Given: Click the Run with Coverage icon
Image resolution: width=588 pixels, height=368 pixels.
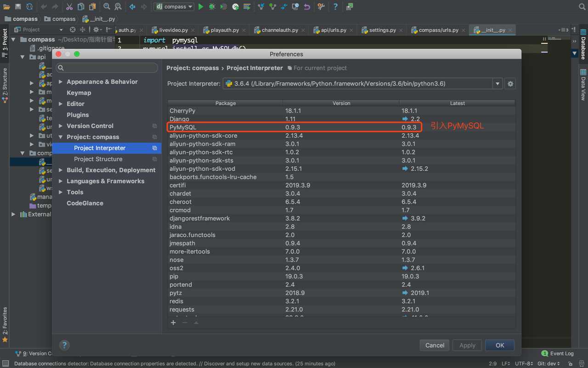Looking at the screenshot, I should click(224, 6).
